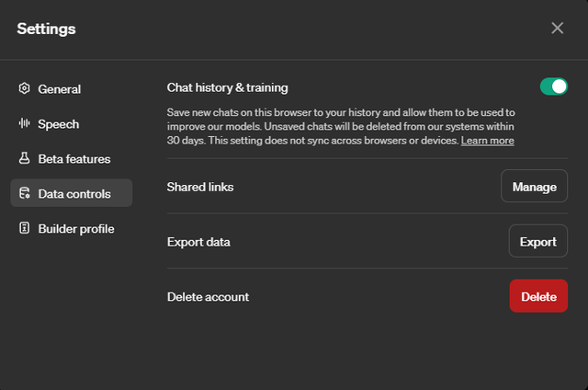This screenshot has height=390, width=588.
Task: Click the Delete account row label
Action: click(x=208, y=297)
